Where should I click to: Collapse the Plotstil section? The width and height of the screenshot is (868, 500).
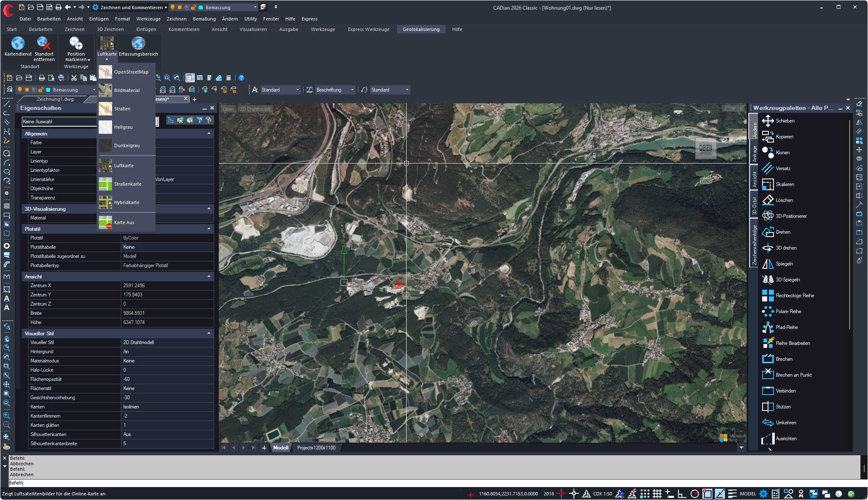(x=209, y=229)
